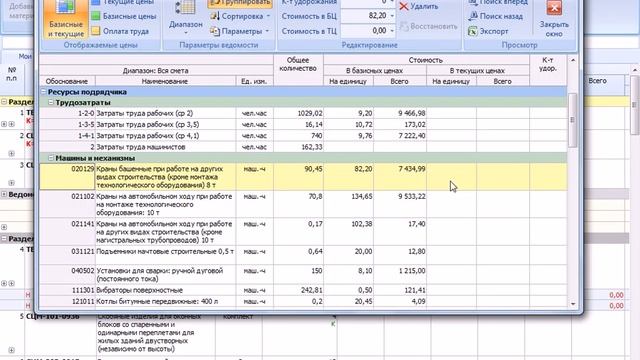The image size is (640, 360).
Task: Click 'Всего' header under 'В текущих ценах'
Action: (x=502, y=81)
